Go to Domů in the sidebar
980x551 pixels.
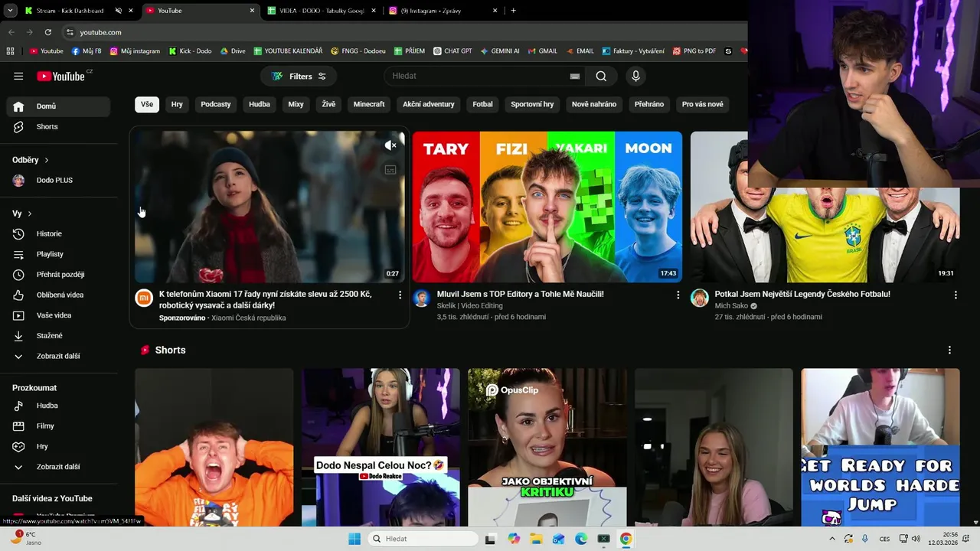click(x=58, y=106)
